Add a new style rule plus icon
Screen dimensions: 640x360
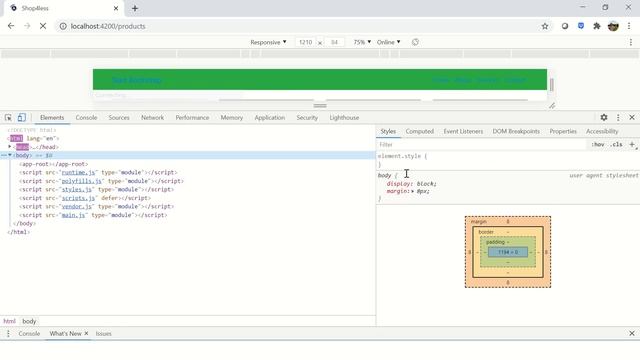[632, 144]
